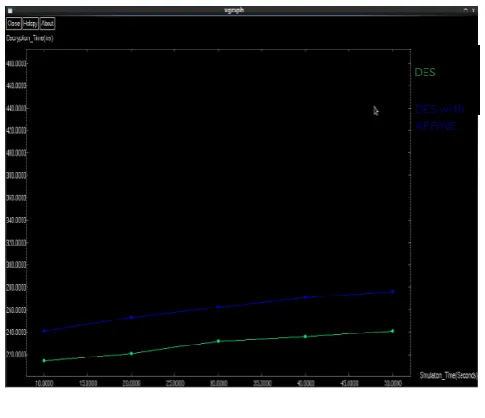This screenshot has width=485, height=418.
Task: Click the Hdcpy hardcopy button
Action: (x=30, y=23)
